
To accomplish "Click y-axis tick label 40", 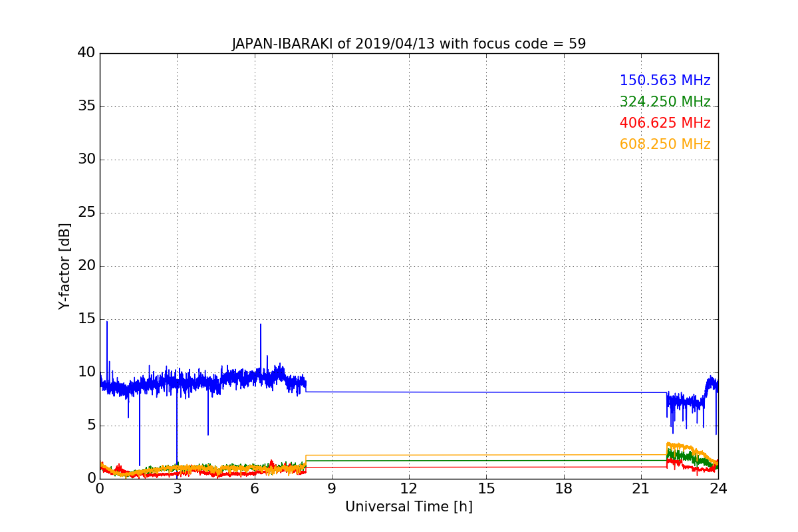I will coord(86,53).
